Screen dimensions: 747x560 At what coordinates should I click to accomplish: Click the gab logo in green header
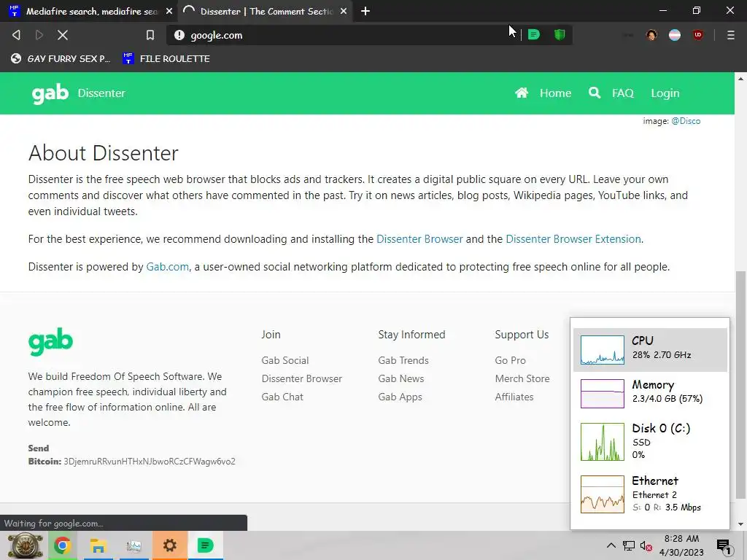pos(50,93)
